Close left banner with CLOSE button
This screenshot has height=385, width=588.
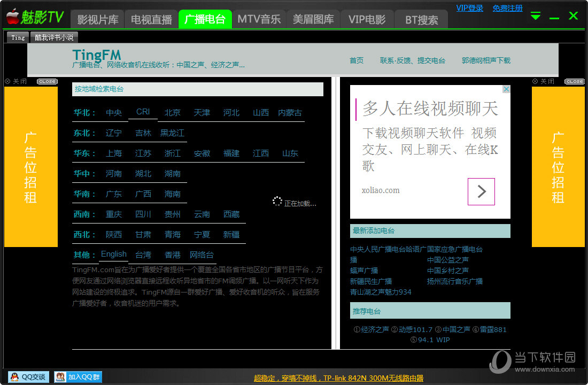(47, 81)
